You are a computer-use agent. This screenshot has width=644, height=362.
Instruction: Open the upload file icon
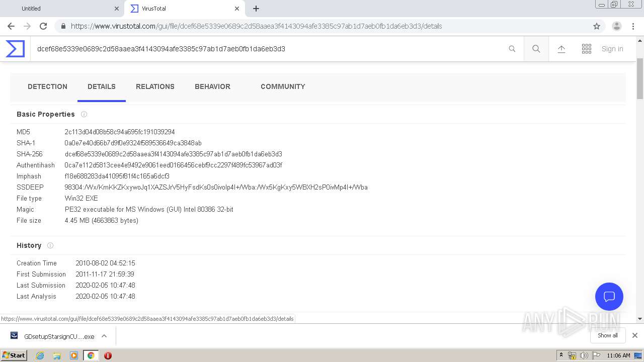pyautogui.click(x=561, y=49)
